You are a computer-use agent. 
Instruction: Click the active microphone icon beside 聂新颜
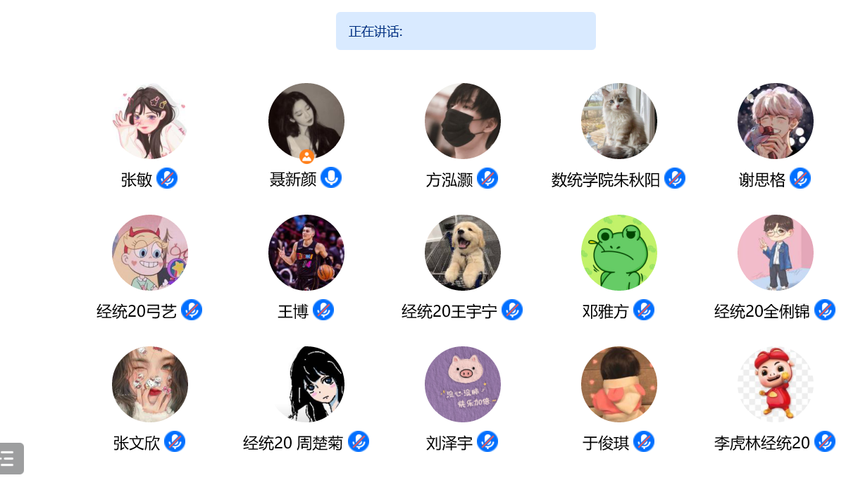331,177
